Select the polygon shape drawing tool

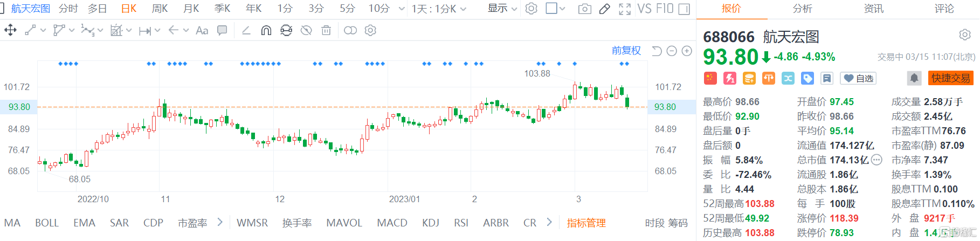(x=59, y=30)
